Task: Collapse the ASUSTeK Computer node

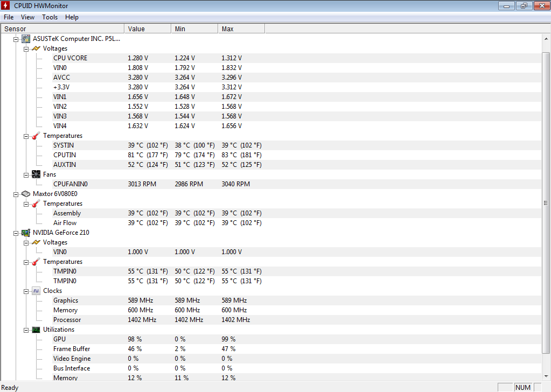Action: [16, 39]
